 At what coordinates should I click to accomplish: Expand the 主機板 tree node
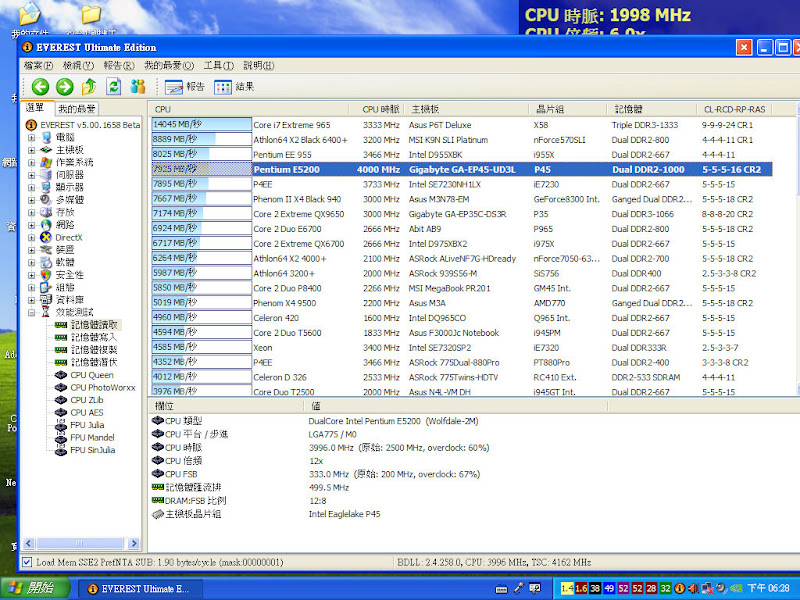(31, 150)
